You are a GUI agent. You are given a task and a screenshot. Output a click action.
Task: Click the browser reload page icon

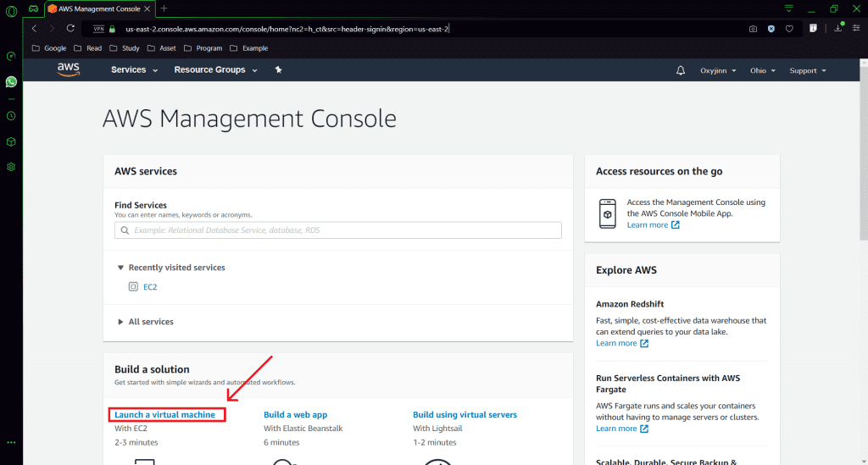click(70, 29)
